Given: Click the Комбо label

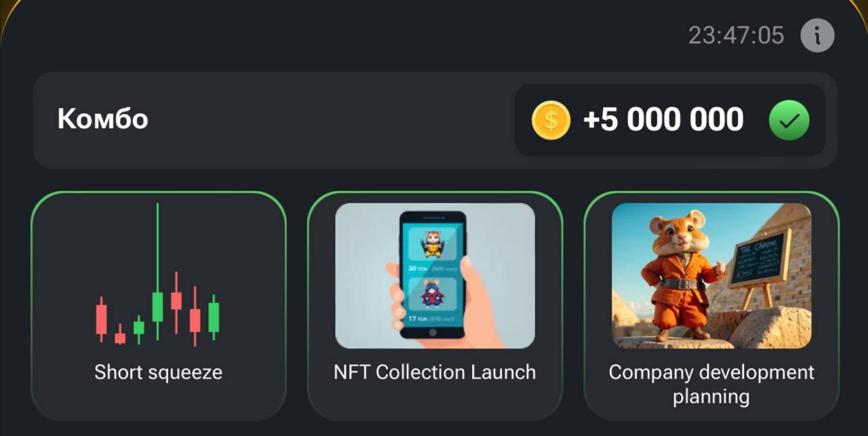Looking at the screenshot, I should (x=102, y=119).
